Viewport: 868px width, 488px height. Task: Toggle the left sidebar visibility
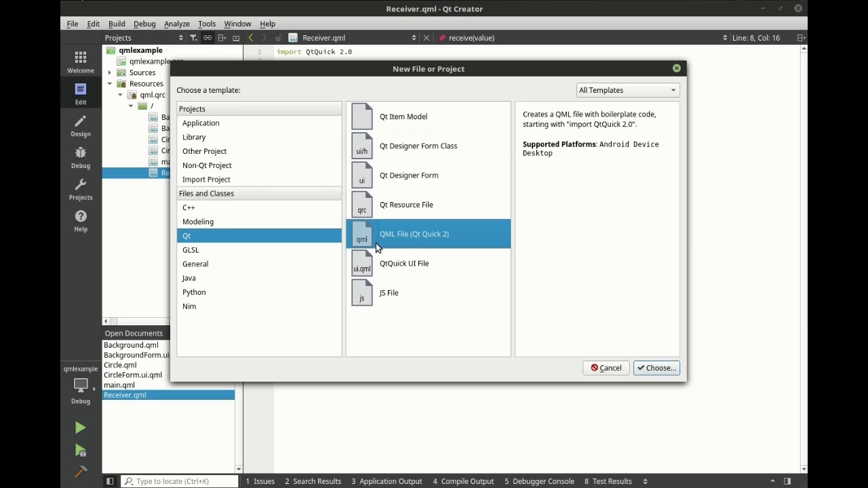coord(110,481)
